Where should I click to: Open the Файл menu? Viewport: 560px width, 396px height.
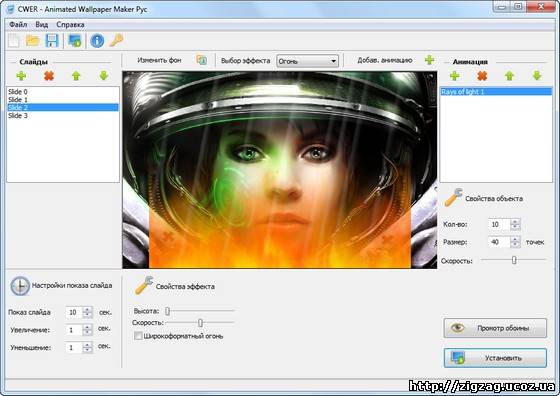point(18,25)
